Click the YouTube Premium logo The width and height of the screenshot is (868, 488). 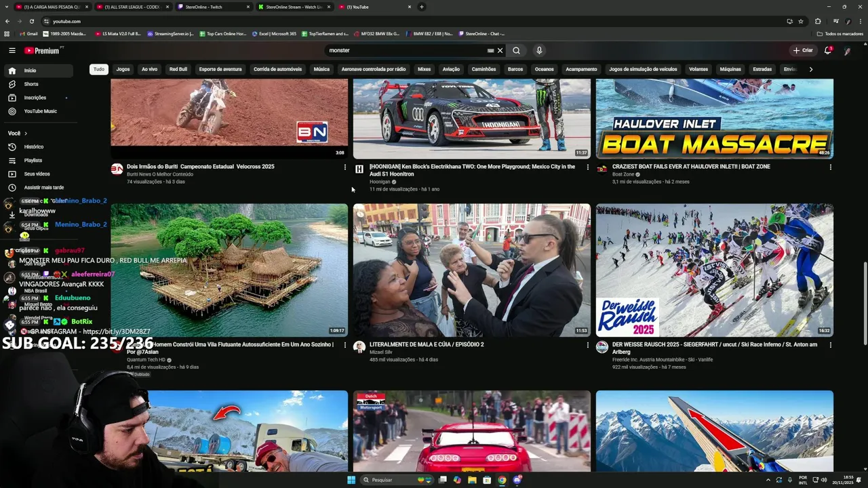click(x=42, y=50)
